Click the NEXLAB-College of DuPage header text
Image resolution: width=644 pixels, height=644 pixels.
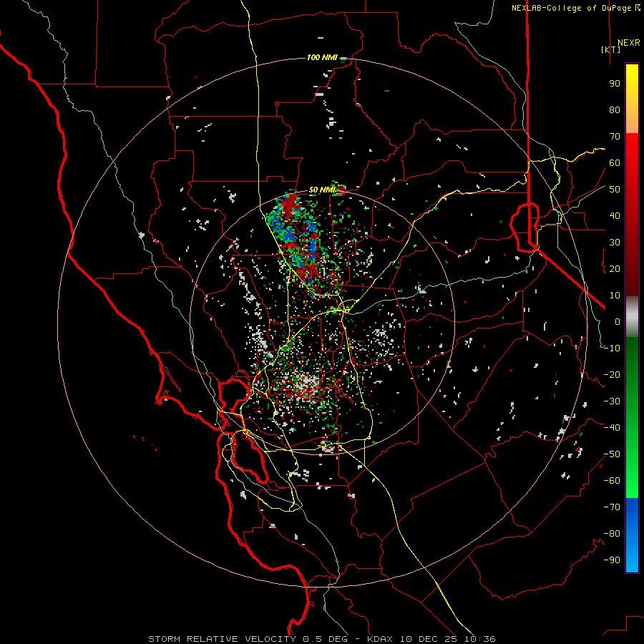pyautogui.click(x=576, y=8)
